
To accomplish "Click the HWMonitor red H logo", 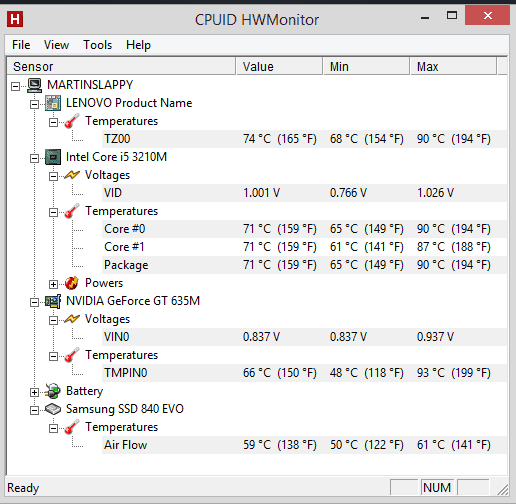I will (x=15, y=19).
